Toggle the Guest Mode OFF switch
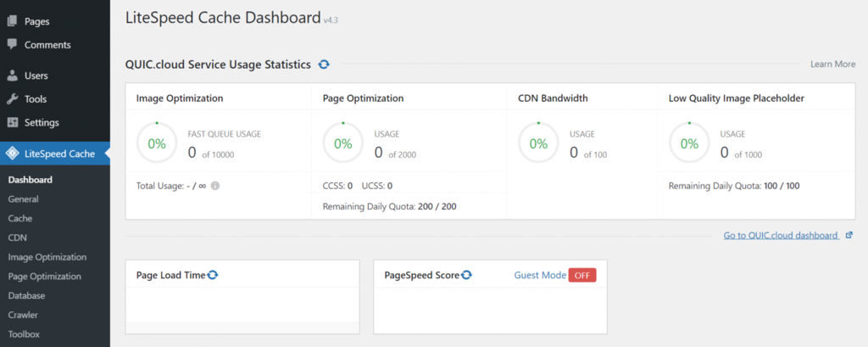 pyautogui.click(x=582, y=275)
